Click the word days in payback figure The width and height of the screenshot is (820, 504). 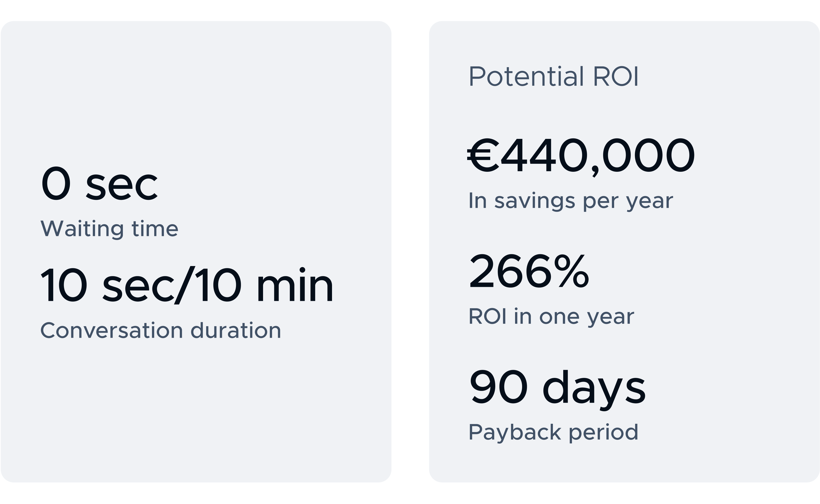coord(594,390)
